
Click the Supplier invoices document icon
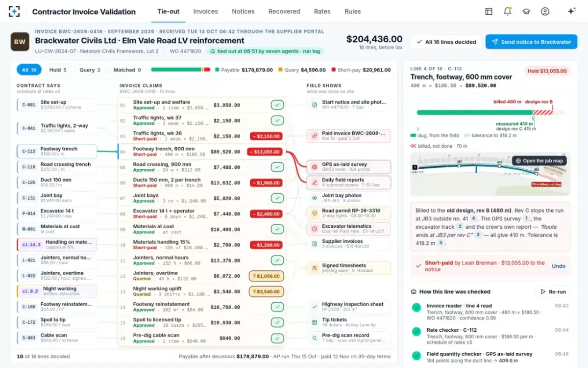315,244
